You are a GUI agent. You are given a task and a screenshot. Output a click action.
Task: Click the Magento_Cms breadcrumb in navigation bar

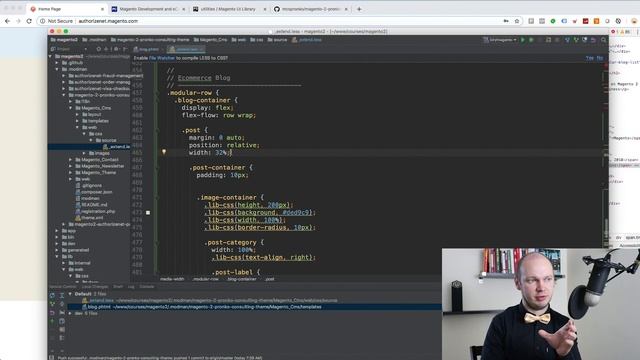point(211,40)
